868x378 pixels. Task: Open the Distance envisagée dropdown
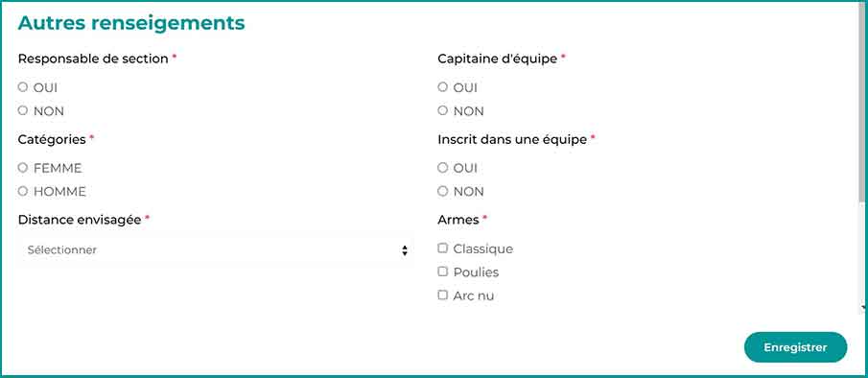coord(216,250)
